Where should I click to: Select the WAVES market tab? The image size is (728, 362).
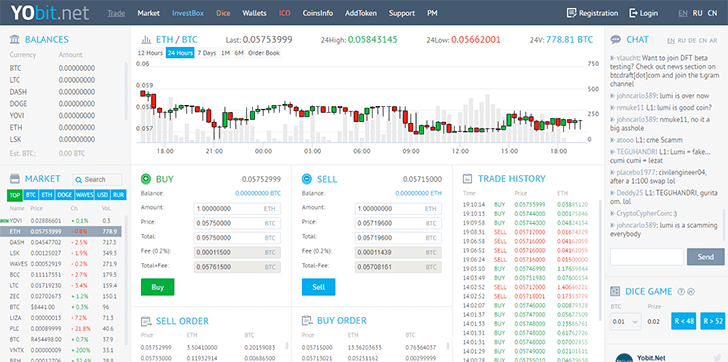[84, 195]
